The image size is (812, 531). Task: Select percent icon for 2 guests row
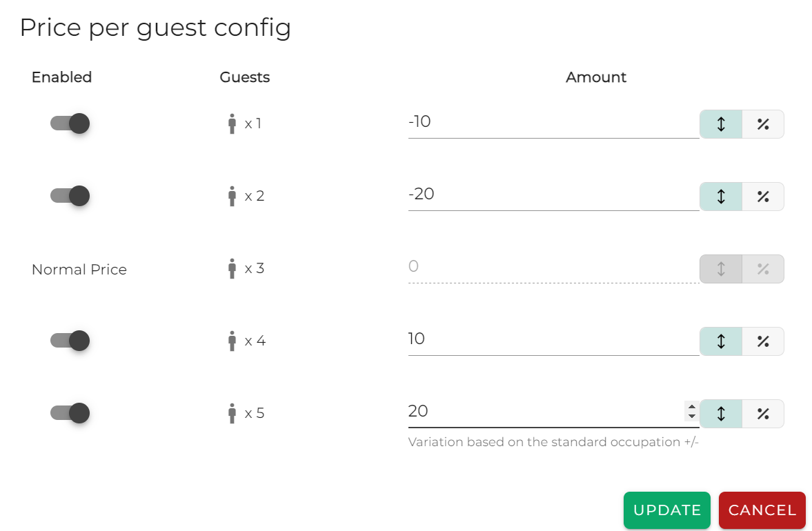(763, 197)
